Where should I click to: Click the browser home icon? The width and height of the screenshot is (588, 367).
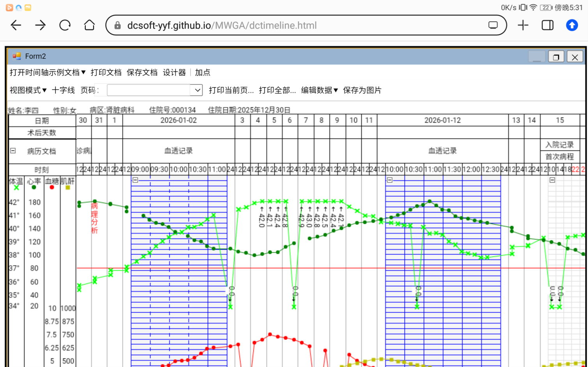click(89, 25)
